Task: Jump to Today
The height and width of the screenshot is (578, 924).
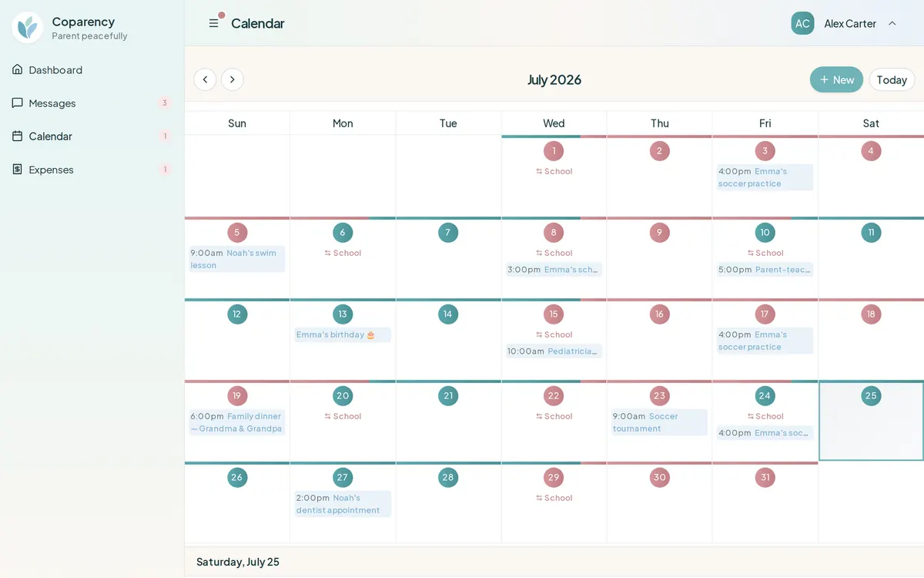Action: (892, 79)
